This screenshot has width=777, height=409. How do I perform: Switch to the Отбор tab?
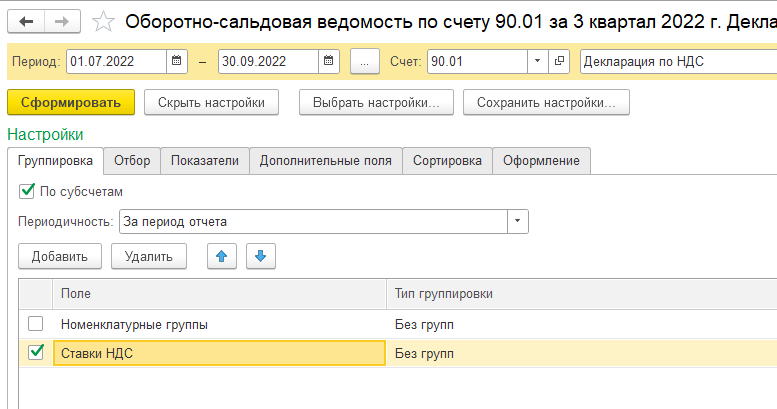point(132,160)
